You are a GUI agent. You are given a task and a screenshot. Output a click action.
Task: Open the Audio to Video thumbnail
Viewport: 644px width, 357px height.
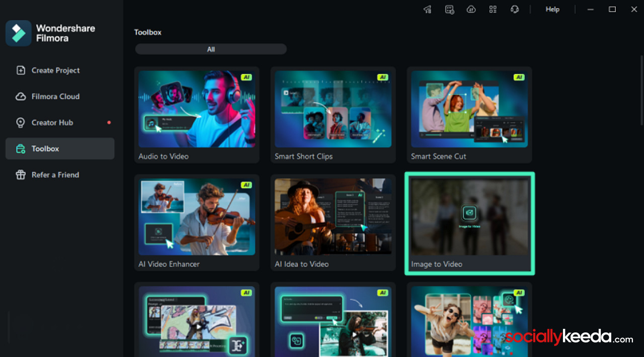click(x=197, y=109)
